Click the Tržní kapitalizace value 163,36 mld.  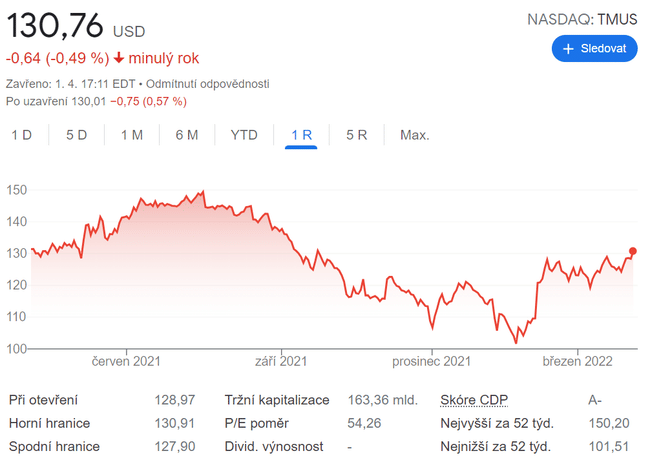pyautogui.click(x=381, y=400)
